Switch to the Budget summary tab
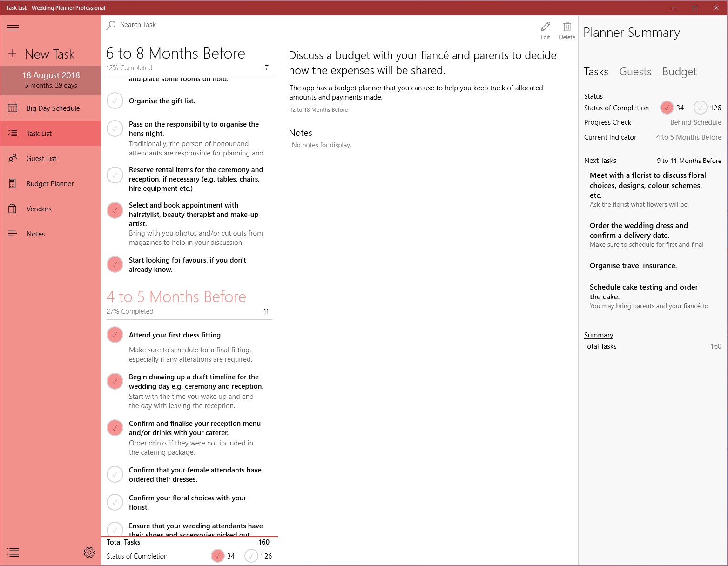728x566 pixels. click(x=679, y=72)
